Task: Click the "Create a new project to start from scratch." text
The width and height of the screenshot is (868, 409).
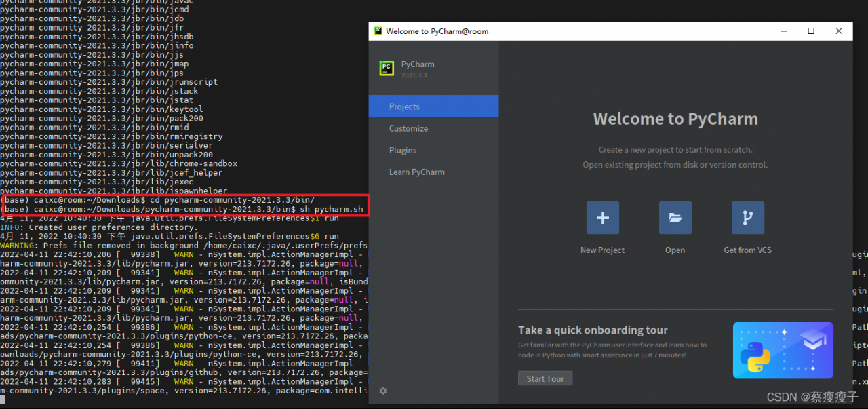Action: tap(675, 150)
